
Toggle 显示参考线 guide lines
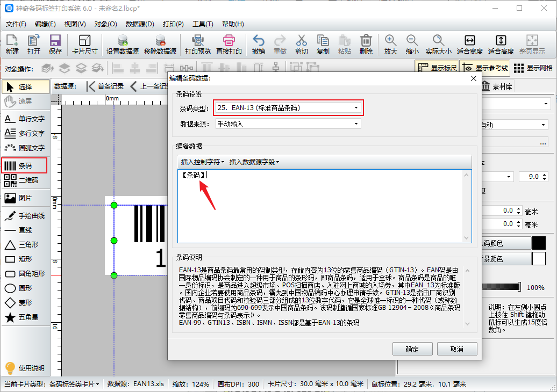click(485, 68)
